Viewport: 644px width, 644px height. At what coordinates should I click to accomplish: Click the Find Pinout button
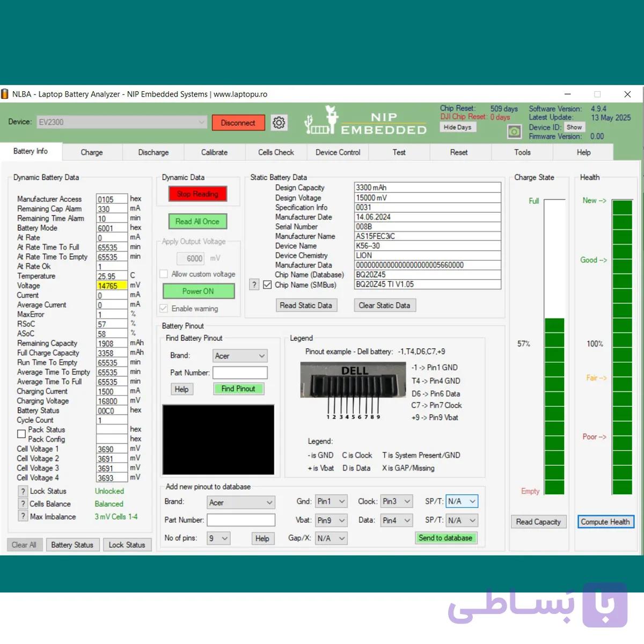click(238, 389)
